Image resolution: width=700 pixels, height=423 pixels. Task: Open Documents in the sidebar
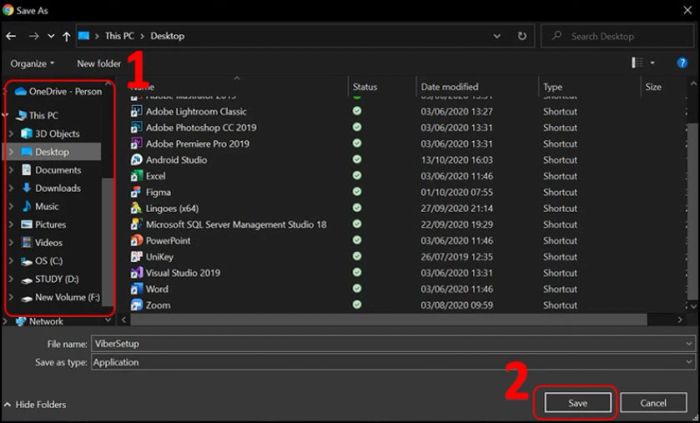pyautogui.click(x=51, y=170)
